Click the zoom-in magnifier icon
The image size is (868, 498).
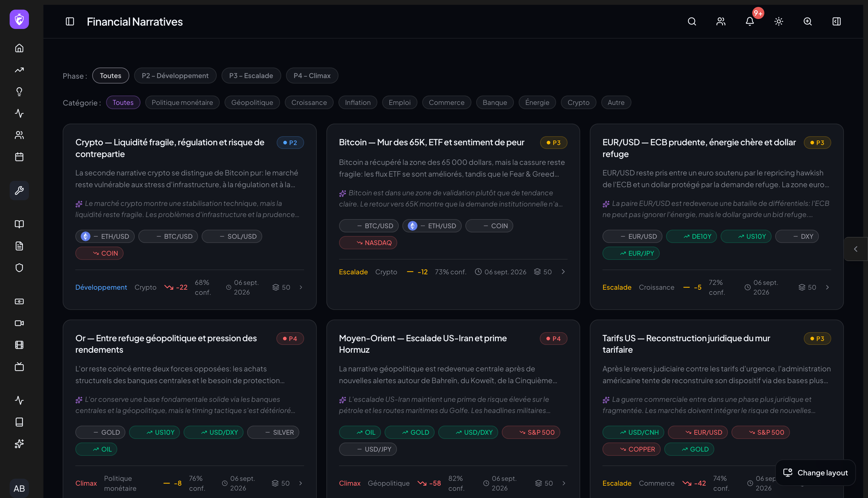pos(807,21)
